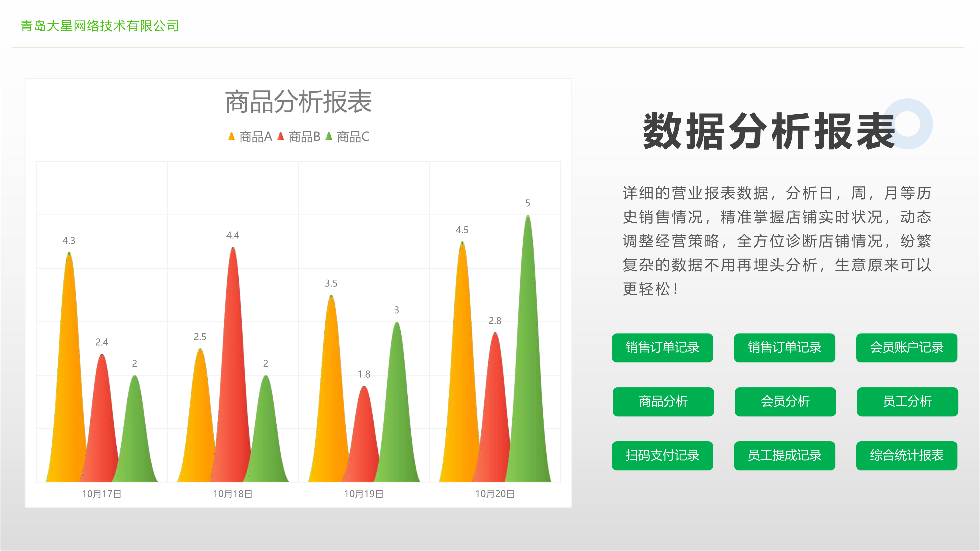Viewport: 980px width, 551px height.
Task: Click the pale blue ring beside 数据分析报表
Action: (x=907, y=124)
